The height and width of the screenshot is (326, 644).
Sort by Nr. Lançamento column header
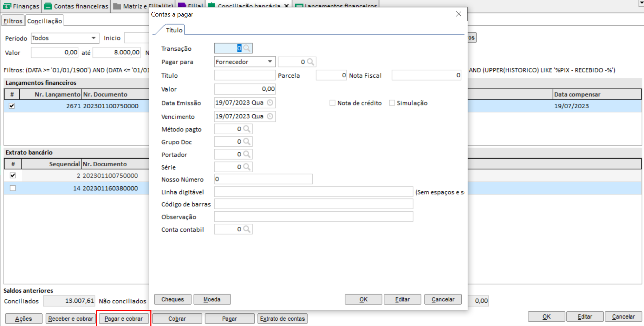click(x=51, y=94)
